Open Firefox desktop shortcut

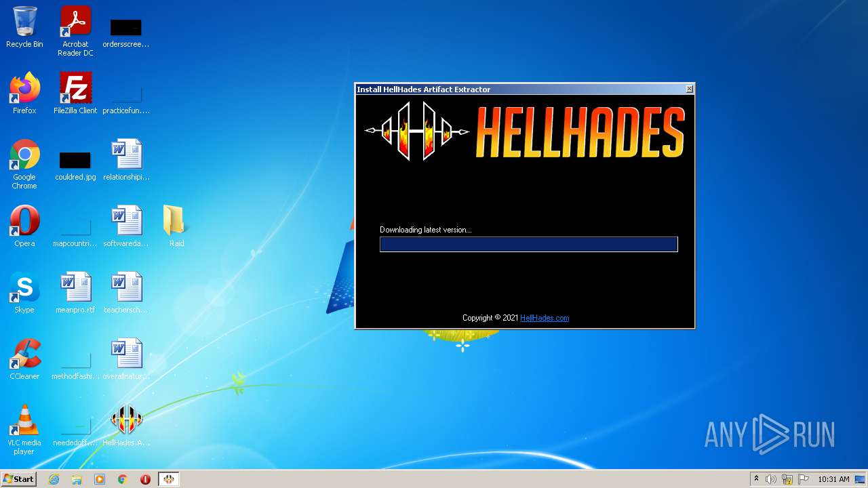tap(24, 94)
